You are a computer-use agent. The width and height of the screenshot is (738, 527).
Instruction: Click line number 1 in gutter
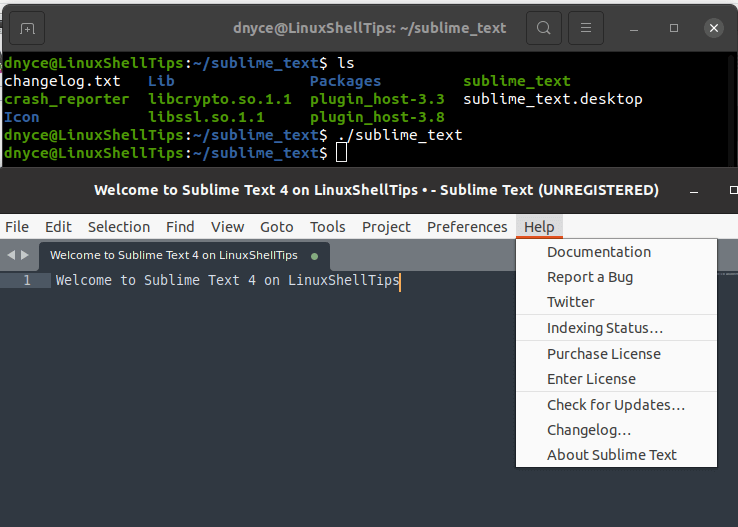point(27,280)
